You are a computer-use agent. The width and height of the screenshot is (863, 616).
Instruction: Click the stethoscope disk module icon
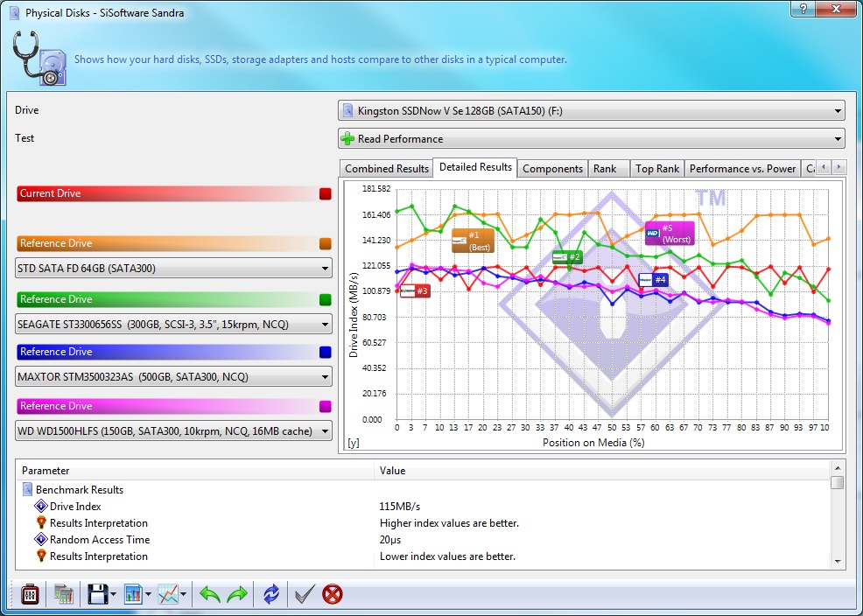[39, 59]
